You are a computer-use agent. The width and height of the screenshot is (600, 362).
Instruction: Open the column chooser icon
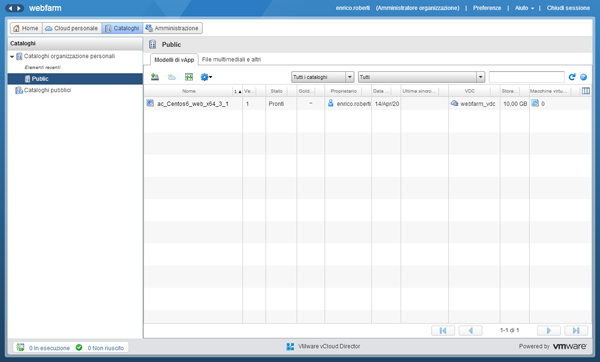(586, 91)
